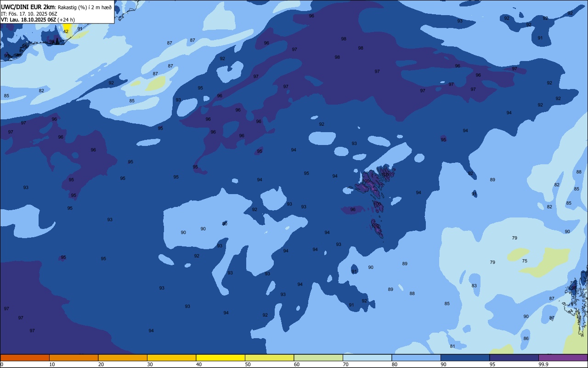Select the purple legend swatch above 99.9
588x368 pixels.
563,357
